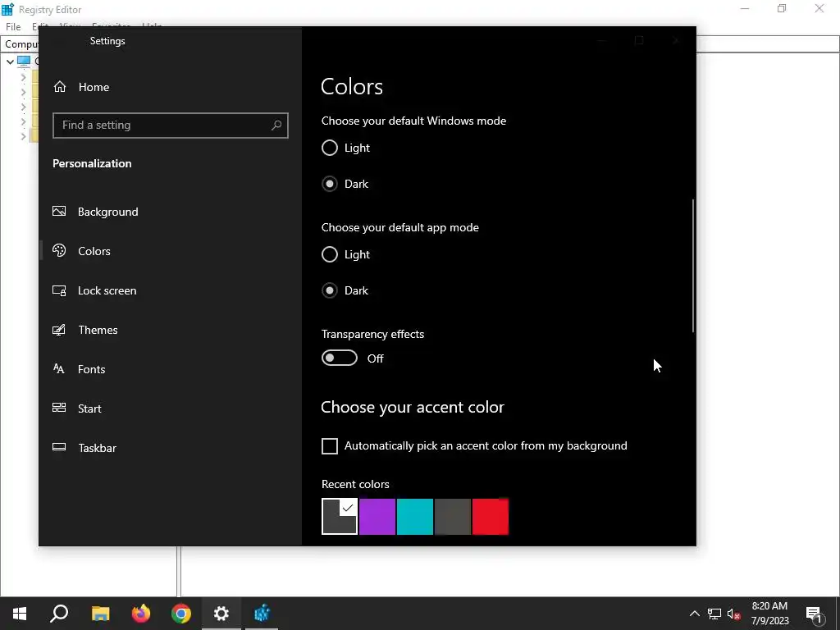Click the muted volume tray icon
Viewport: 840px width, 630px height.
pyautogui.click(x=734, y=614)
